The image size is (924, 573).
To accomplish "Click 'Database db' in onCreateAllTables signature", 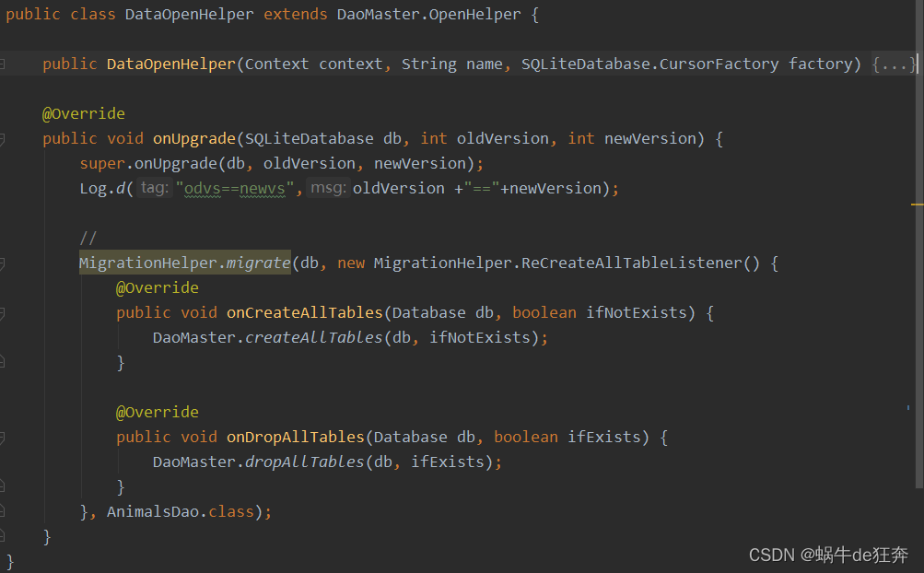I will click(442, 313).
